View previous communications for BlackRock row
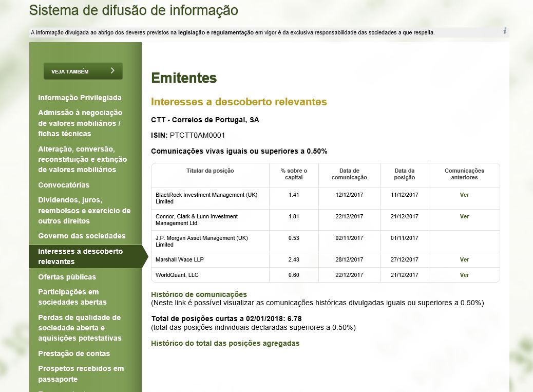533x392 pixels. [x=464, y=195]
